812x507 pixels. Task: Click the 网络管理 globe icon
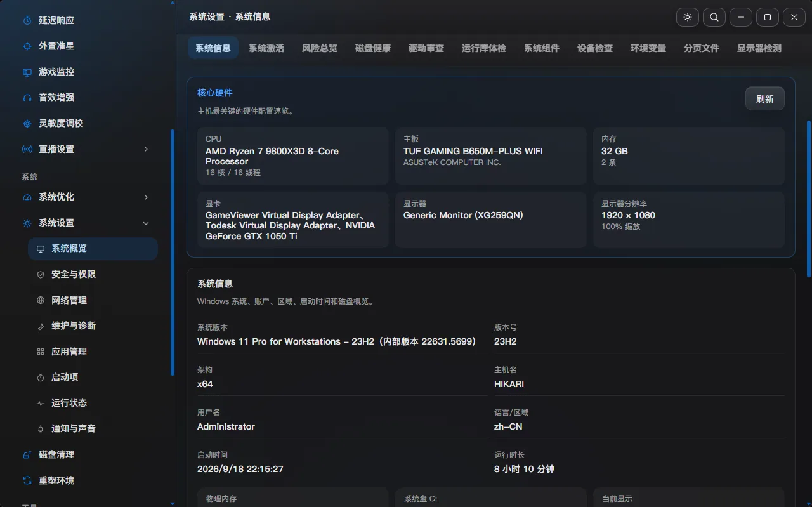tap(41, 300)
